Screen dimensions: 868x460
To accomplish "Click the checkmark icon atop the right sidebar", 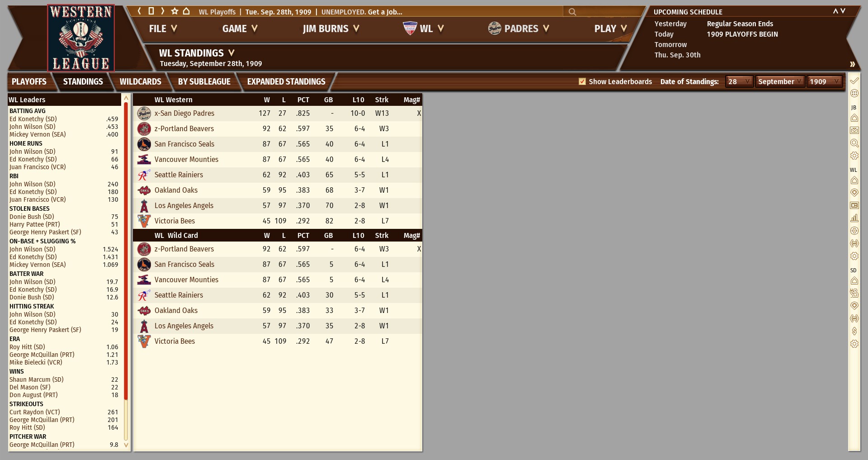I will [x=854, y=81].
